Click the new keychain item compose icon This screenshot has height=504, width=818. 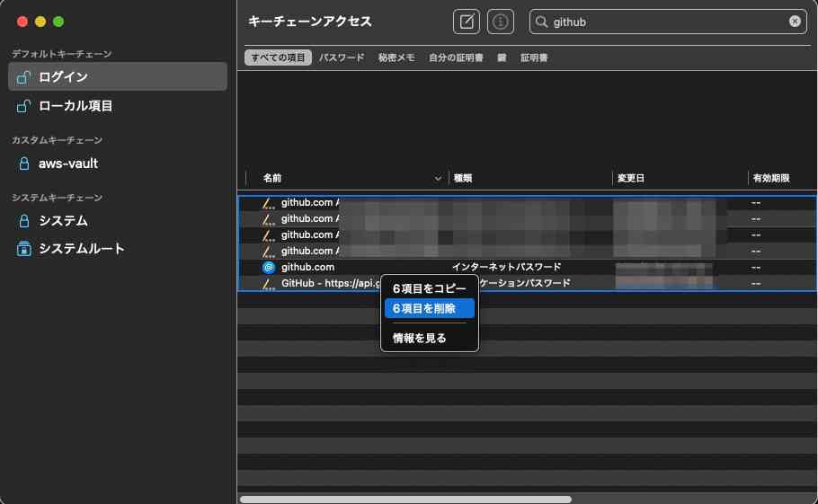tap(466, 22)
